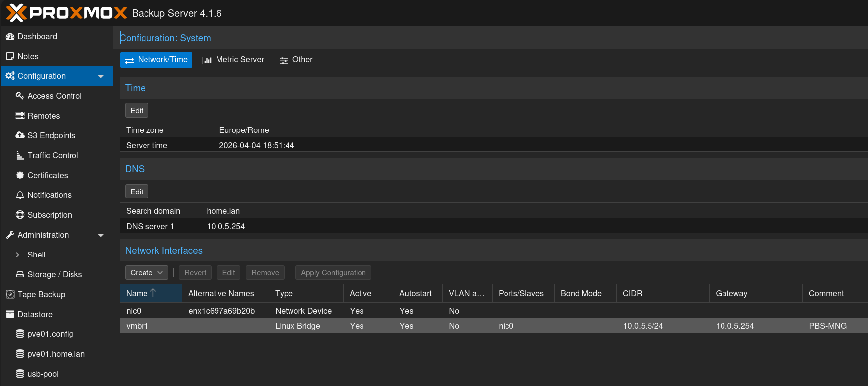The image size is (868, 386).
Task: Sort interfaces by Name column header
Action: click(137, 293)
